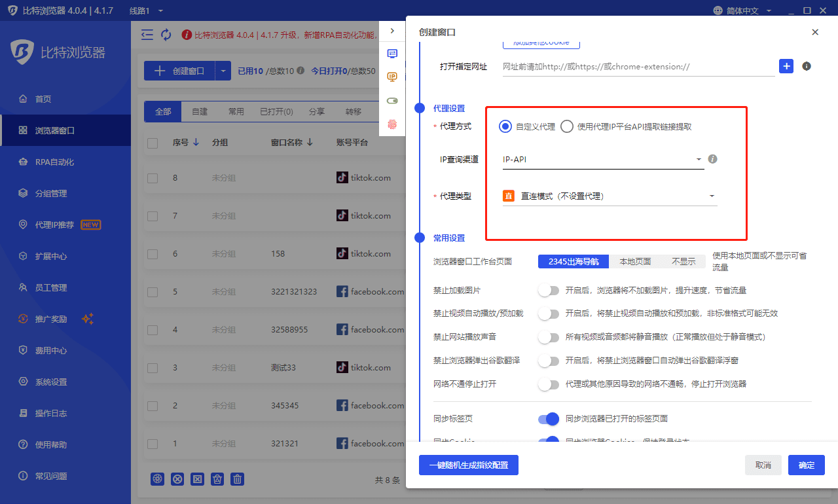Switch to the 已打开(0) tab

276,111
